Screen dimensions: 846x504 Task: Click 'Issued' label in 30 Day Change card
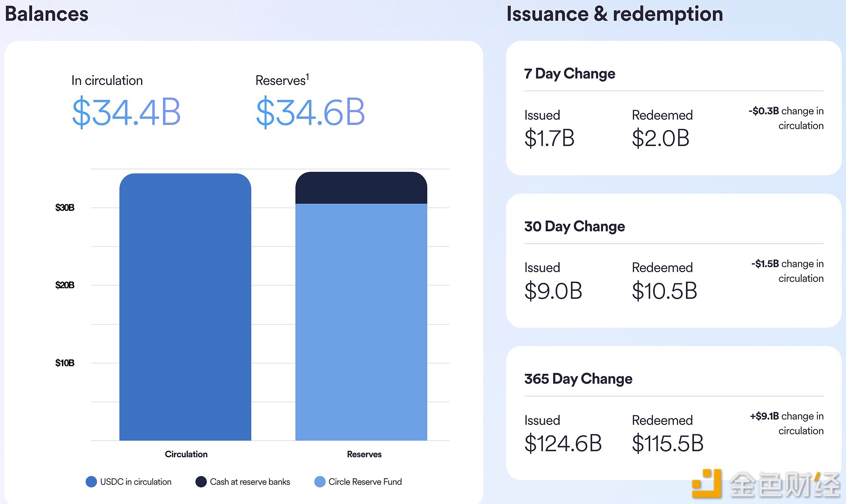[x=542, y=267]
